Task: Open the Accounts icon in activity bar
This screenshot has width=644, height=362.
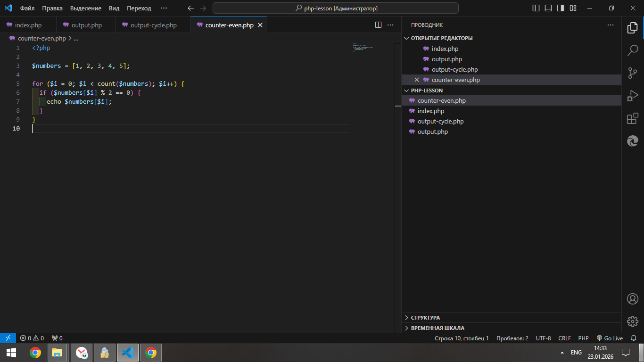Action: pos(633,299)
